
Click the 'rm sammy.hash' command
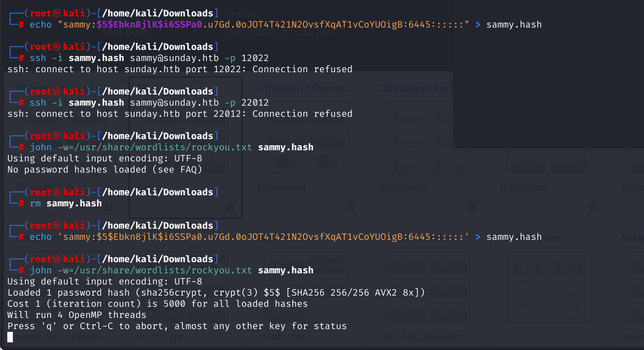point(66,203)
